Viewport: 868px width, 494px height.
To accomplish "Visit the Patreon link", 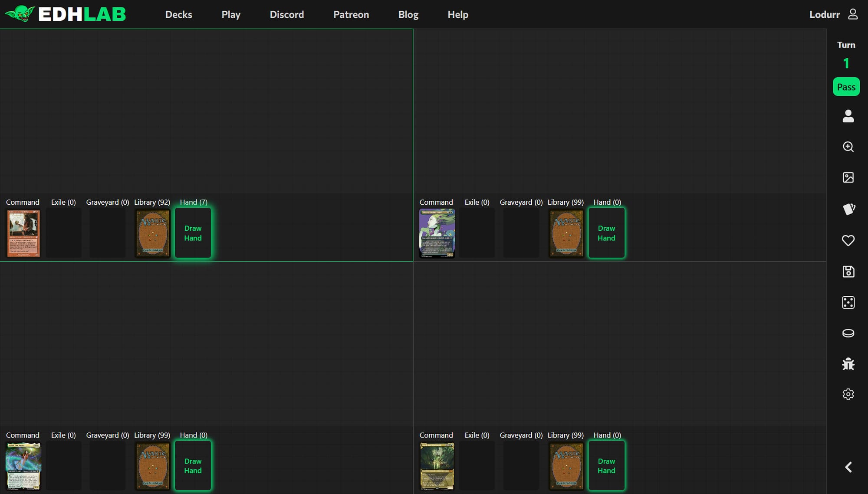I will (x=351, y=14).
